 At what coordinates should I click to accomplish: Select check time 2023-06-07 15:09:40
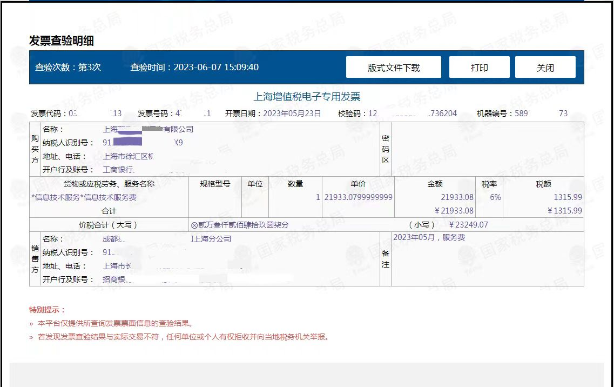pos(216,67)
